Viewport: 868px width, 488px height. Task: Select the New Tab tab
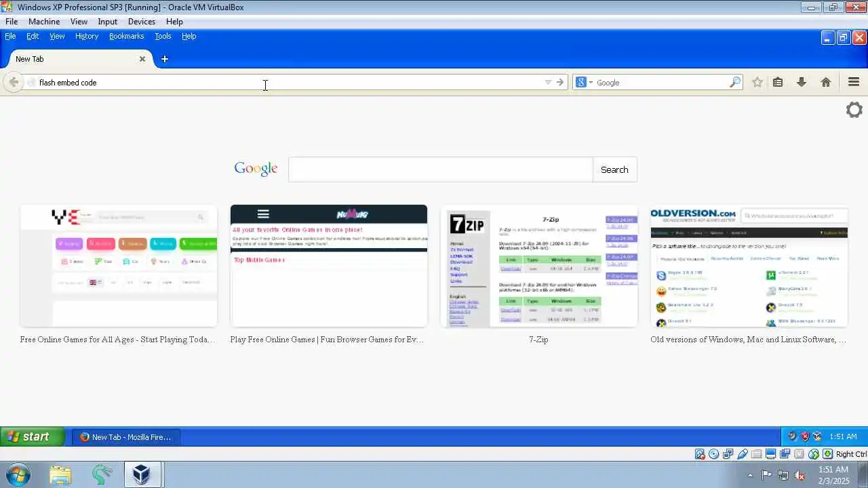(76, 59)
